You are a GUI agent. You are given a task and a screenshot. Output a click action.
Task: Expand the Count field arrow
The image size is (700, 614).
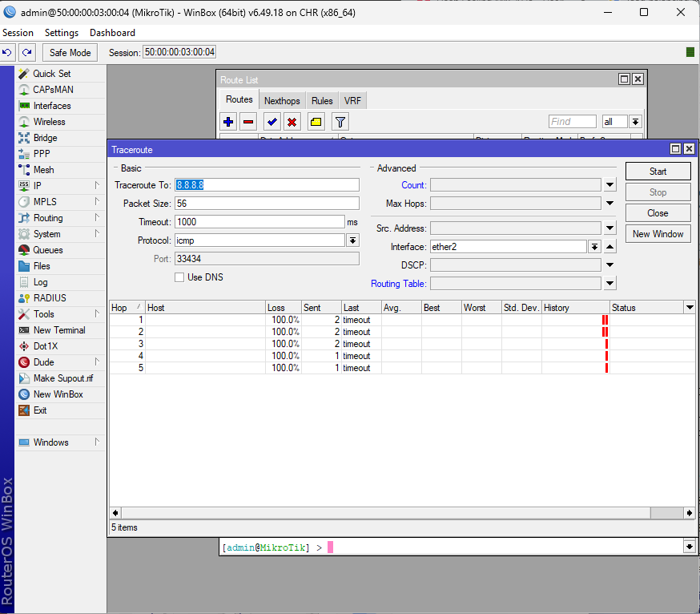point(609,185)
